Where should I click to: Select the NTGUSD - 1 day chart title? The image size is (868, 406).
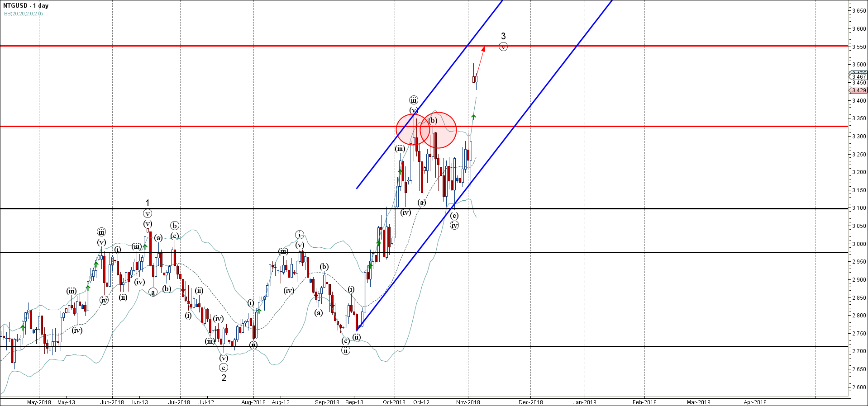click(26, 6)
